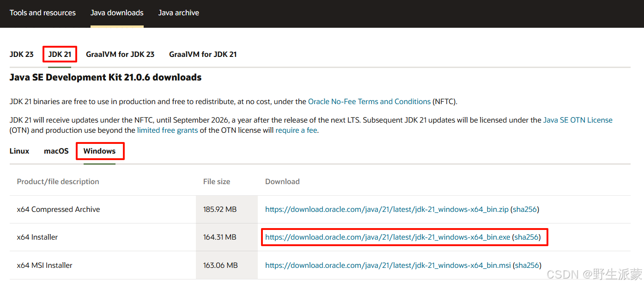Follow the limited free grants link
Viewport: 644px width, 285px height.
point(168,130)
